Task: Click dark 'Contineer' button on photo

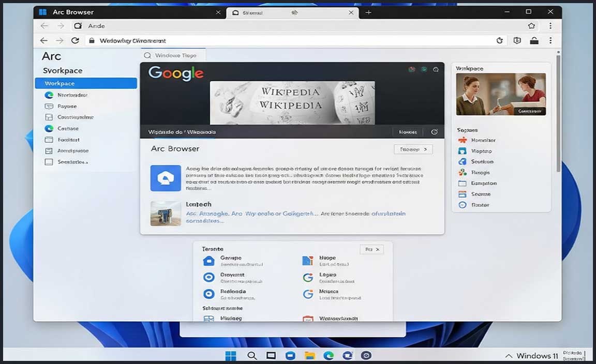Action: [529, 111]
